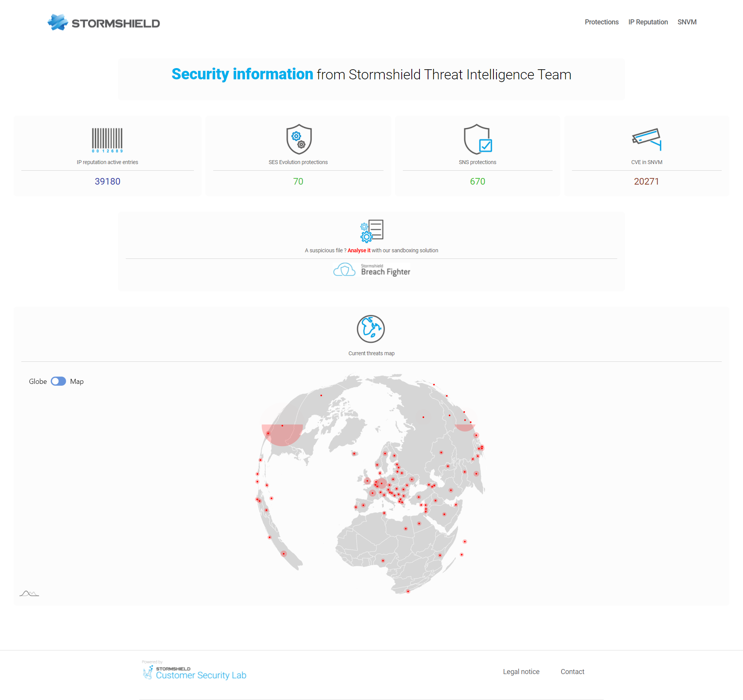743x700 pixels.
Task: Open the IP Reputation menu item
Action: coord(648,22)
